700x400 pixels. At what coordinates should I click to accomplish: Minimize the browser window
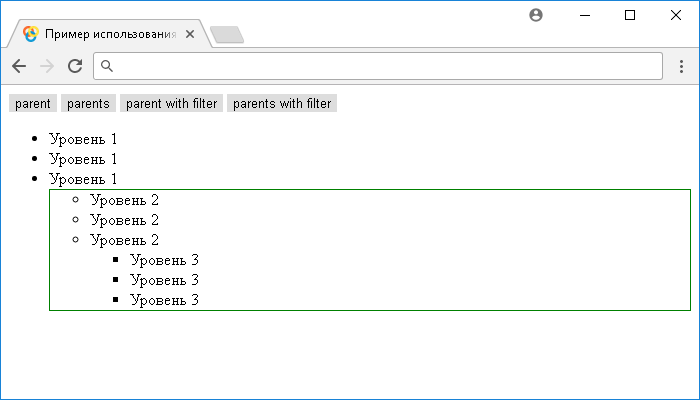(x=585, y=15)
